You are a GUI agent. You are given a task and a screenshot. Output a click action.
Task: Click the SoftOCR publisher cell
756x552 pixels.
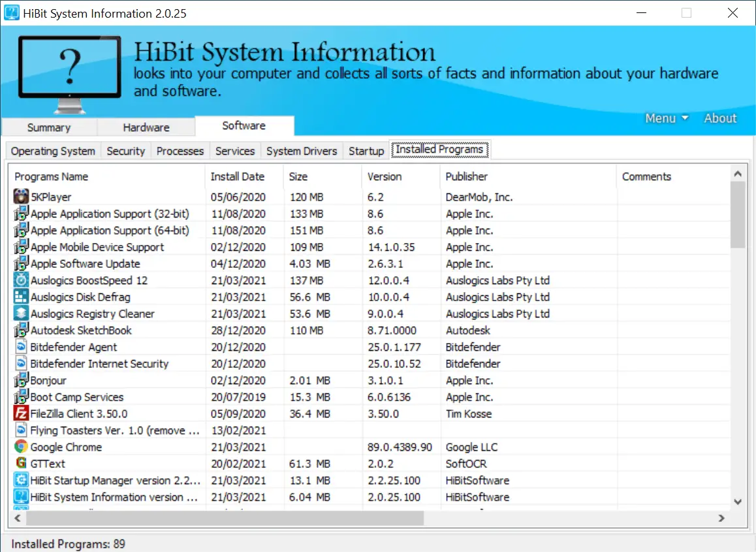coord(465,464)
